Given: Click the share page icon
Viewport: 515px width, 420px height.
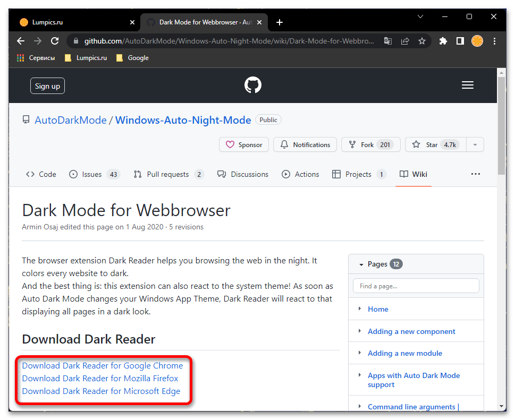Looking at the screenshot, I should (405, 41).
